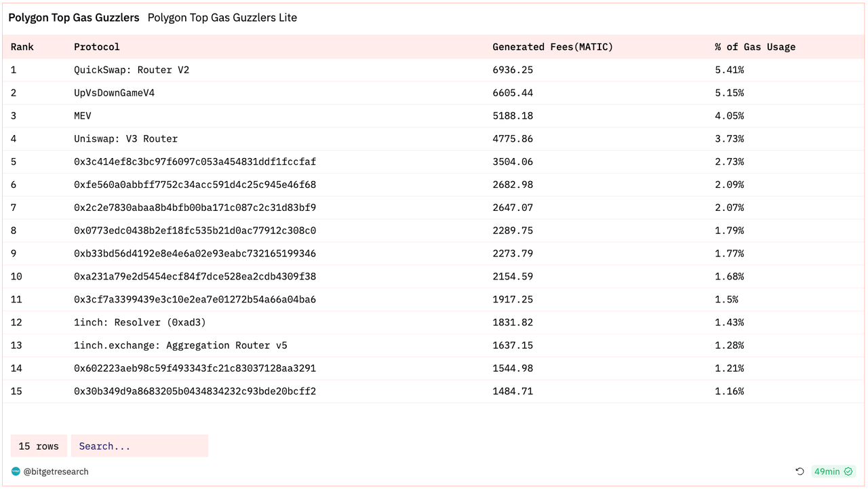Click the 1831.82 fees value
The width and height of the screenshot is (868, 489).
click(x=513, y=323)
